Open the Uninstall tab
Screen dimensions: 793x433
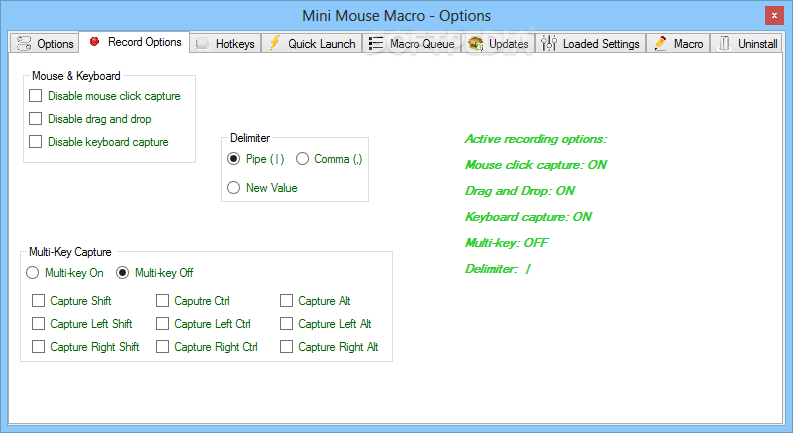click(x=746, y=44)
